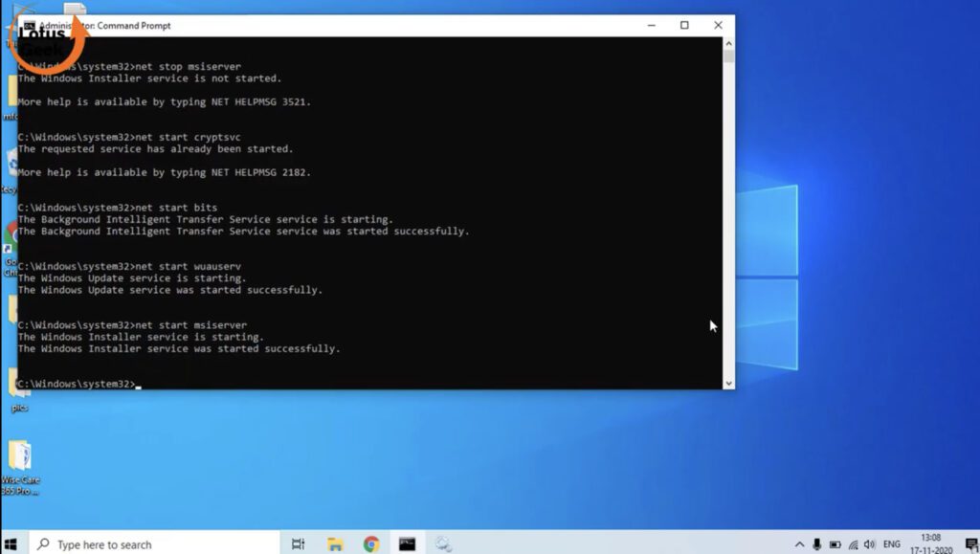Click "The requested service has already been started."
This screenshot has height=554, width=980.
point(155,148)
